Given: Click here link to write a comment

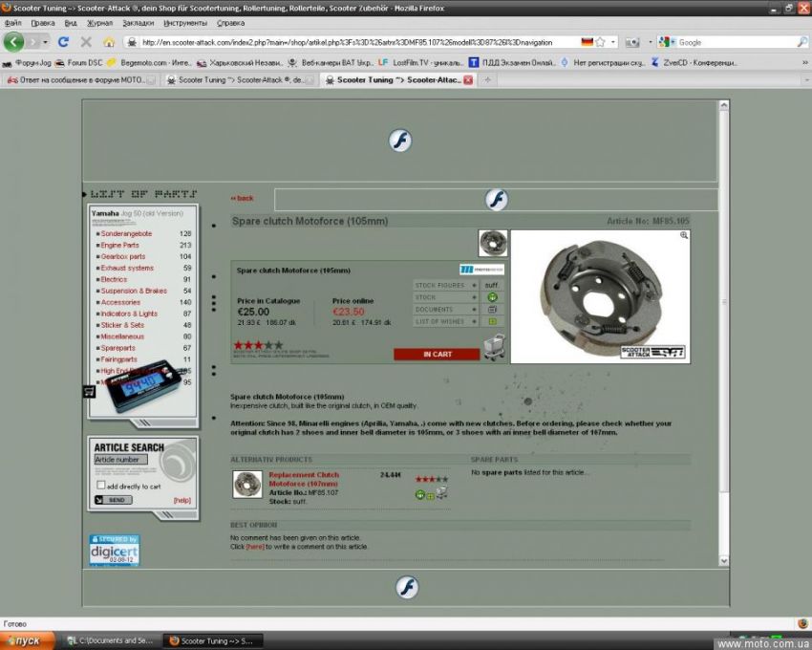Looking at the screenshot, I should click(x=255, y=547).
